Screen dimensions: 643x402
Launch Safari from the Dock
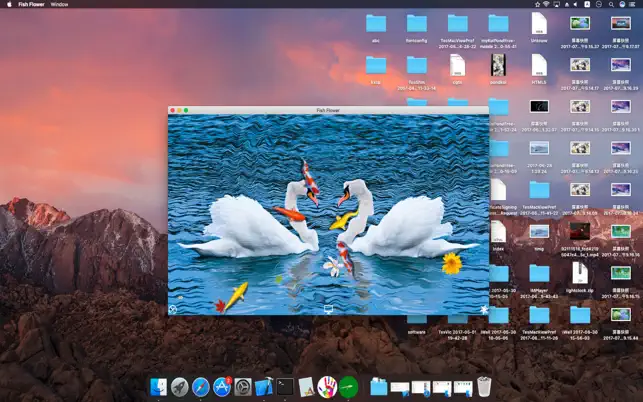201,387
